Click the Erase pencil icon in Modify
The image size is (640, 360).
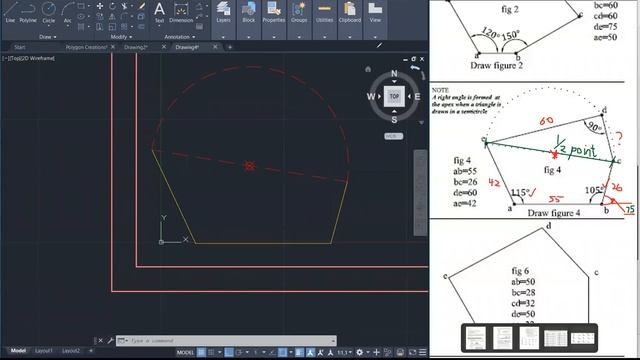pos(142,6)
